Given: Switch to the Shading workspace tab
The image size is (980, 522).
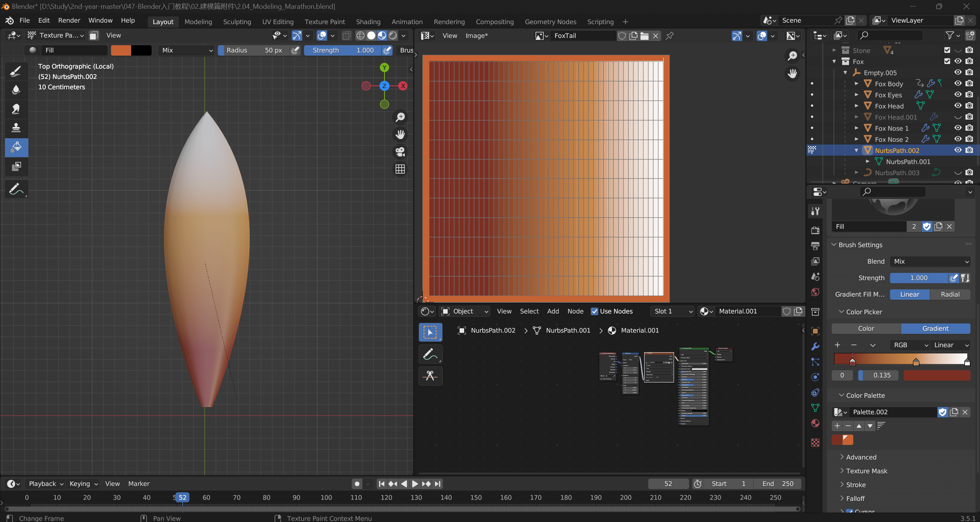Looking at the screenshot, I should [x=368, y=22].
